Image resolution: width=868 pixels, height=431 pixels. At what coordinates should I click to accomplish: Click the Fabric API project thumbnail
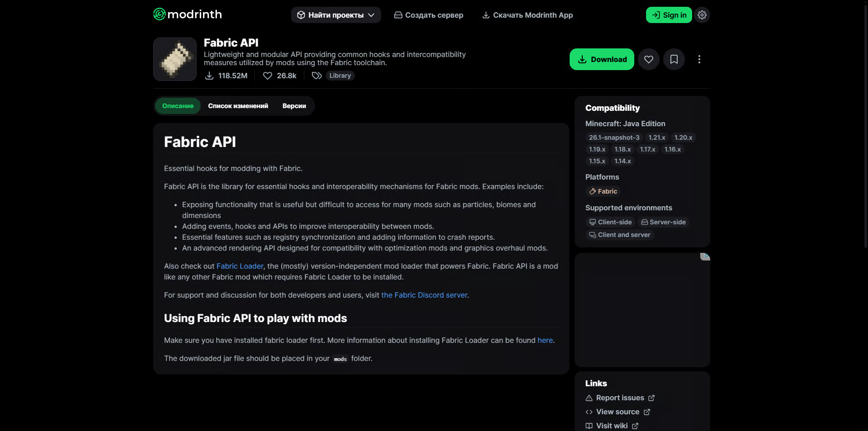tap(175, 59)
